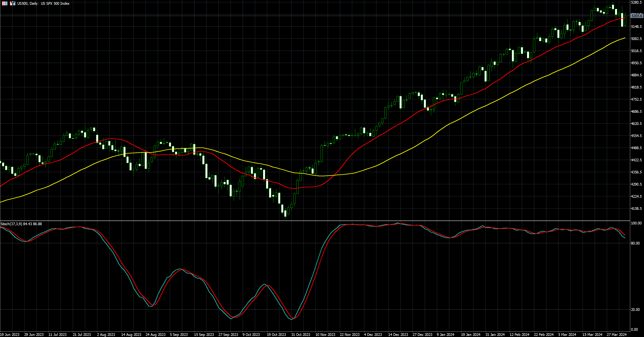Click the US500 Daily chart title
Image resolution: width=644 pixels, height=337 pixels.
pos(43,3)
